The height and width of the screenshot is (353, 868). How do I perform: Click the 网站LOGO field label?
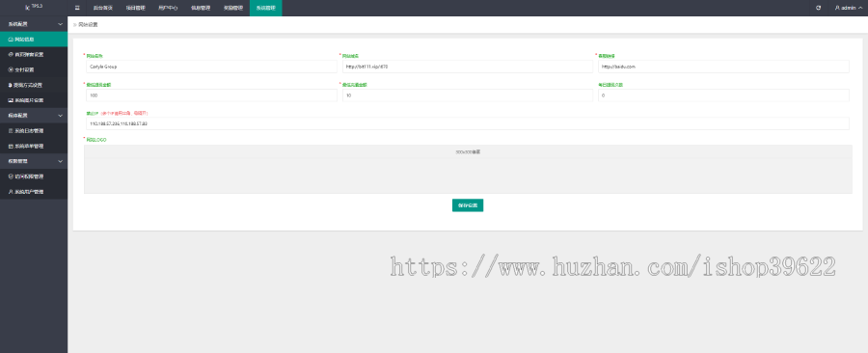point(96,140)
